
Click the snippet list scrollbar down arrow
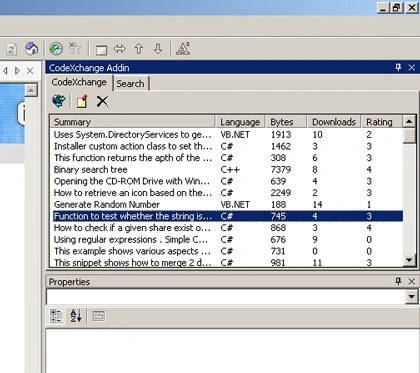pyautogui.click(x=409, y=259)
